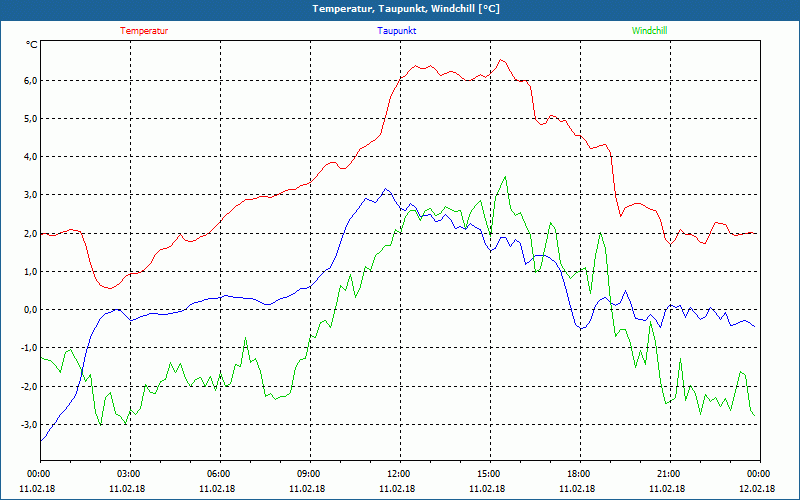Image resolution: width=800 pixels, height=500 pixels.
Task: Click the 1,0 y-axis value
Action: (x=30, y=271)
